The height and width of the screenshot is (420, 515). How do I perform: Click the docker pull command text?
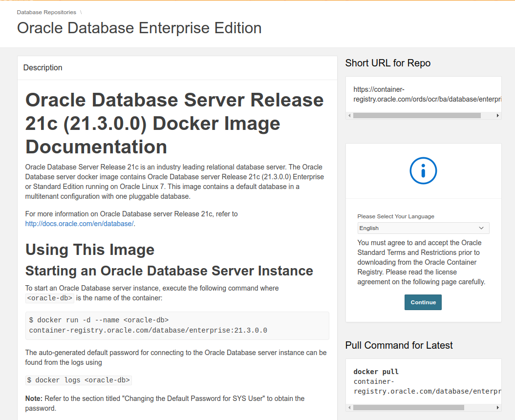click(x=427, y=381)
